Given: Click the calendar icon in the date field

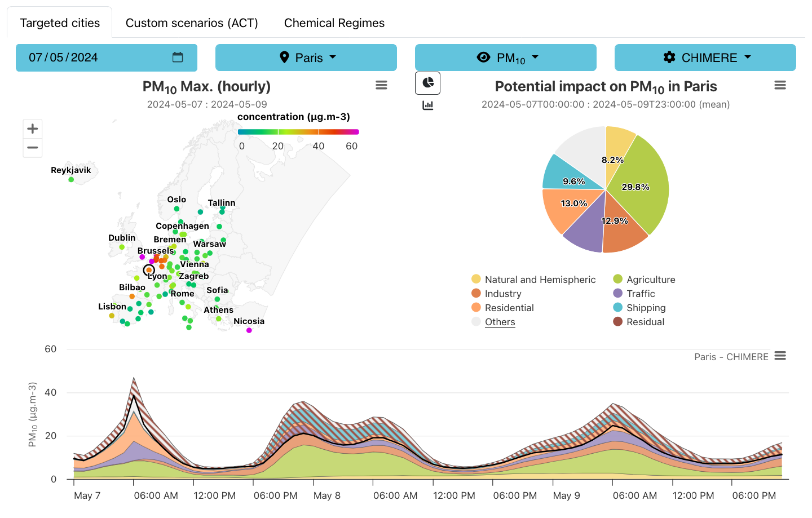Looking at the screenshot, I should pyautogui.click(x=178, y=57).
